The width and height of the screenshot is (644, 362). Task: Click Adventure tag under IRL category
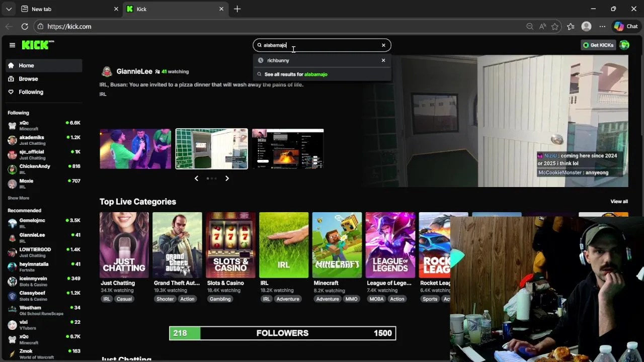(288, 299)
